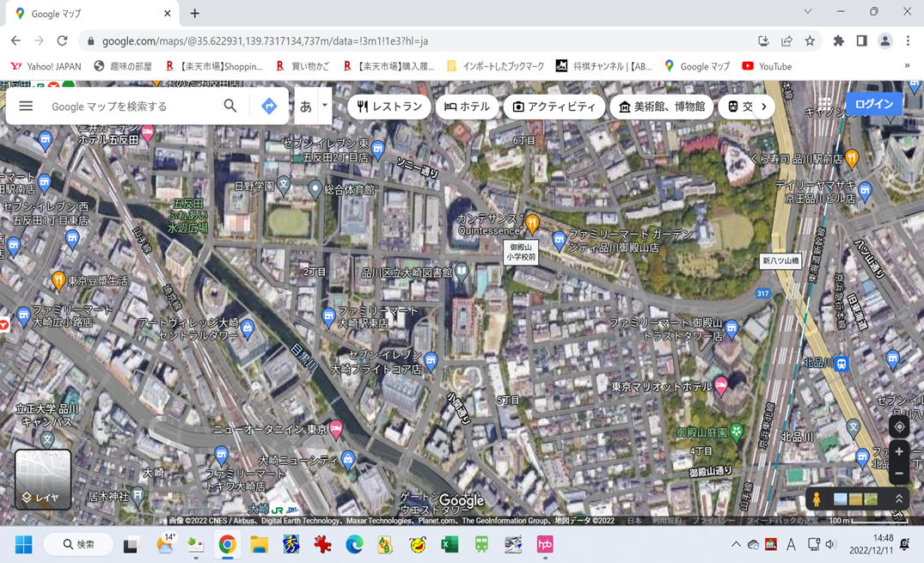Image resolution: width=924 pixels, height=563 pixels.
Task: Open the first imagery thumbnail beside pegman
Action: [841, 499]
